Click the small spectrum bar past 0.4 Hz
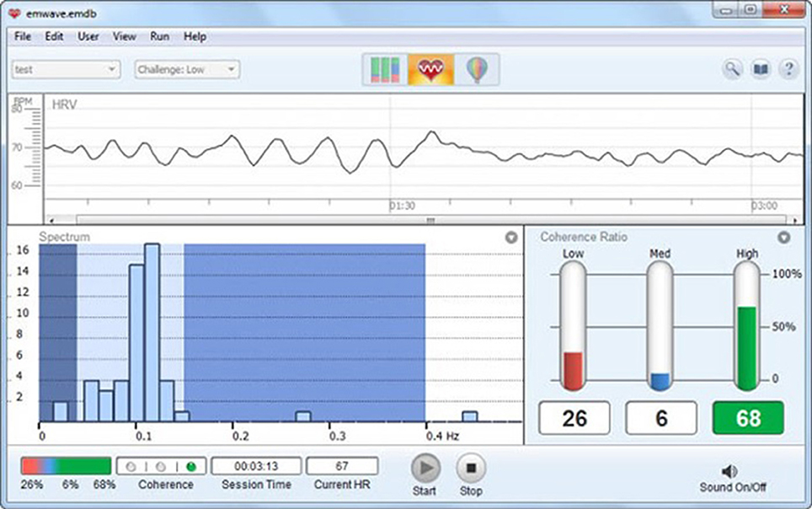Viewport: 812px width, 509px height. (470, 417)
